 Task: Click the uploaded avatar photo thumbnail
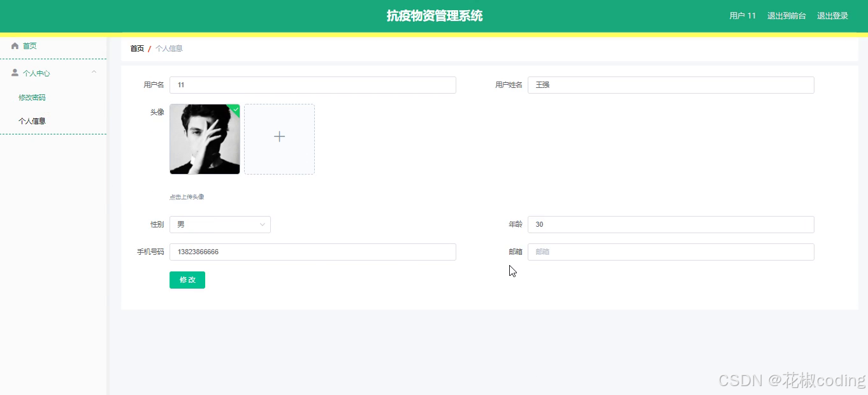204,139
